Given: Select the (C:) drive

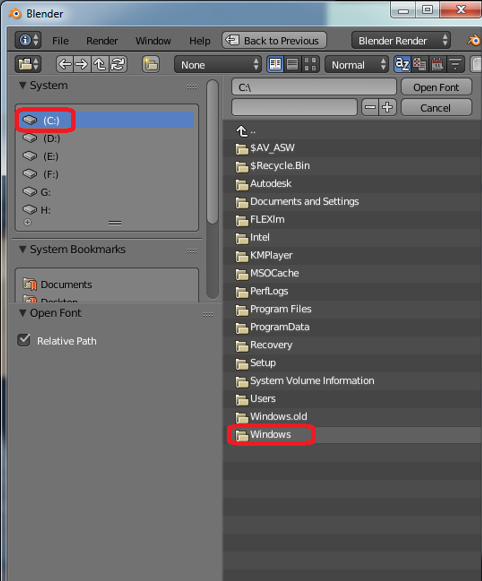Looking at the screenshot, I should pyautogui.click(x=106, y=120).
